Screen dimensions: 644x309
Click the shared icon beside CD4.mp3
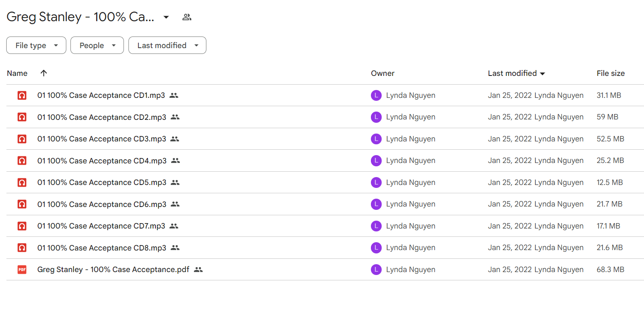pyautogui.click(x=175, y=161)
